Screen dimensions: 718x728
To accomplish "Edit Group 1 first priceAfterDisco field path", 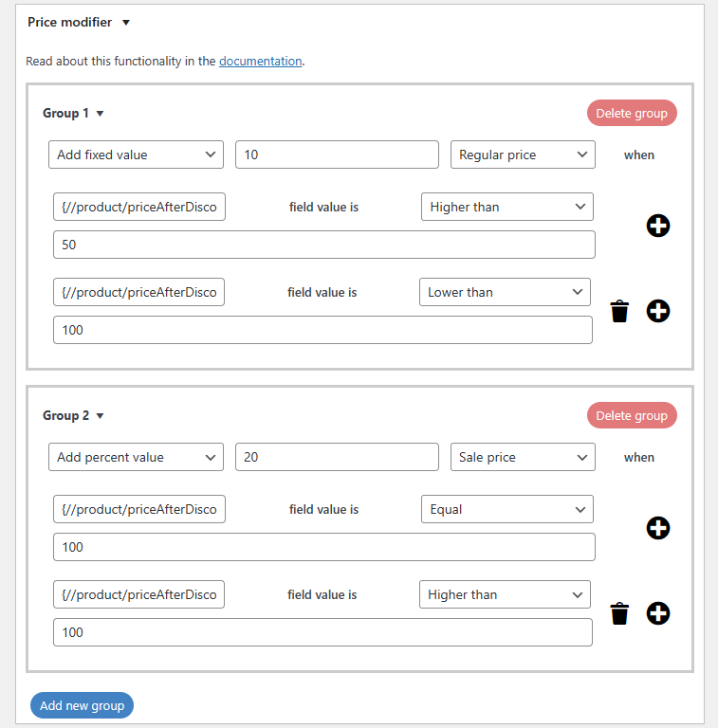I will tap(139, 207).
